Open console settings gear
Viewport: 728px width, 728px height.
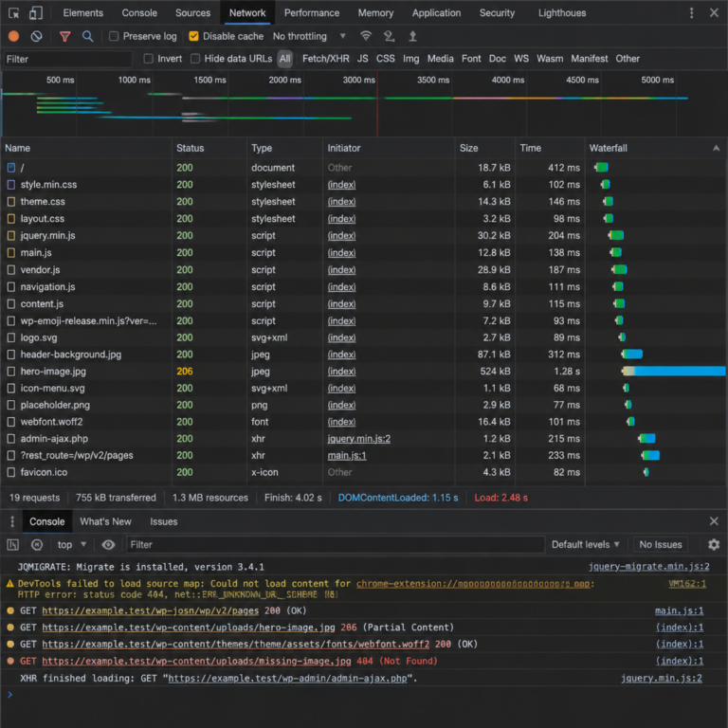tap(714, 545)
